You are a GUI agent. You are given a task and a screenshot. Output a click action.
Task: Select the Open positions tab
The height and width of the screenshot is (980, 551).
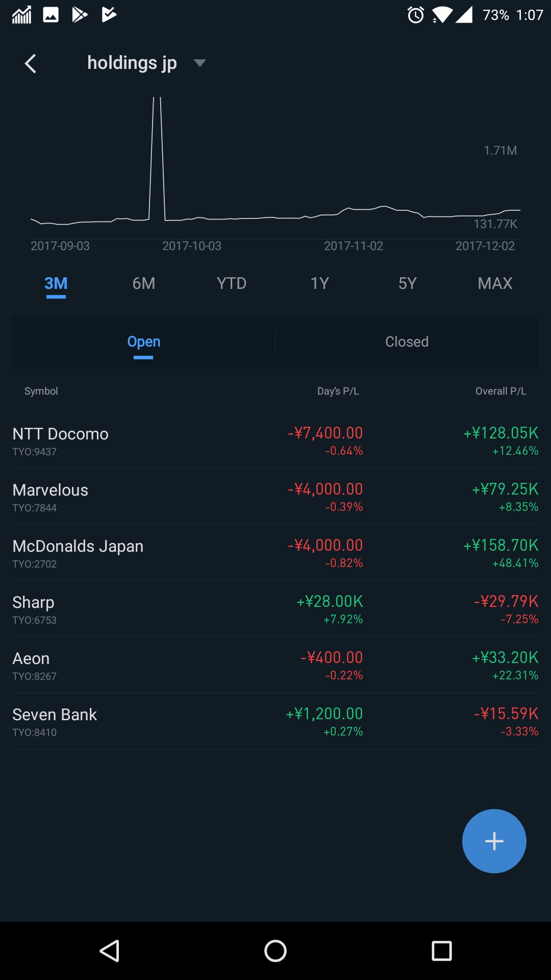pyautogui.click(x=144, y=342)
